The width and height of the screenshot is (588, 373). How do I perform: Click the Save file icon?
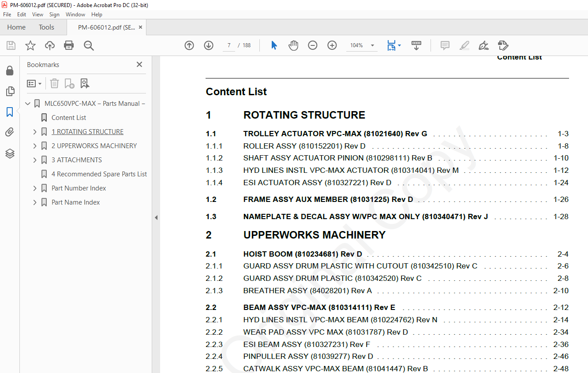point(11,45)
